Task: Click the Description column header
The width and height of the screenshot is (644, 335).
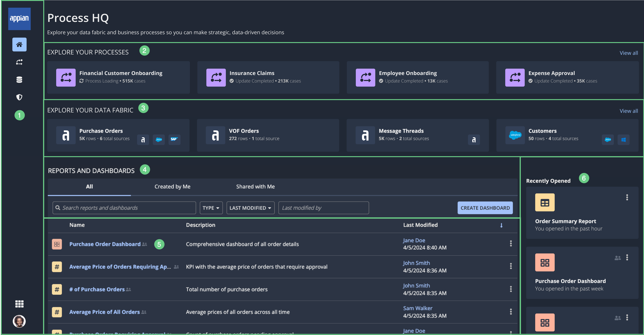Action: (201, 225)
